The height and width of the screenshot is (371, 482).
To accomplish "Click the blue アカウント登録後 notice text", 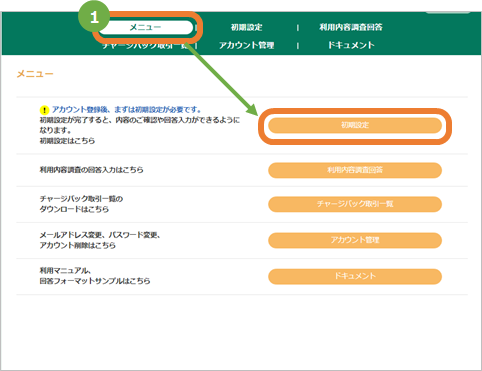I will click(x=126, y=110).
